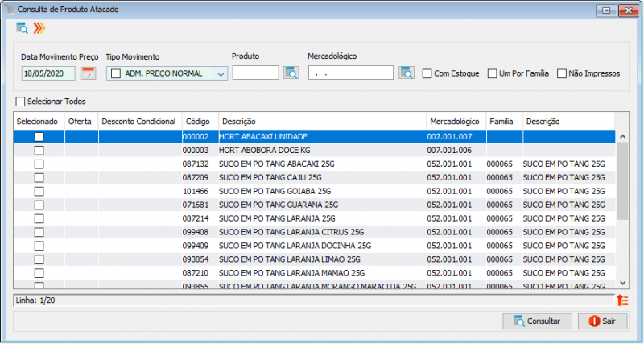Image resolution: width=644 pixels, height=344 pixels.
Task: Open the calendar picker for Data Movimento Preço
Action: (88, 73)
